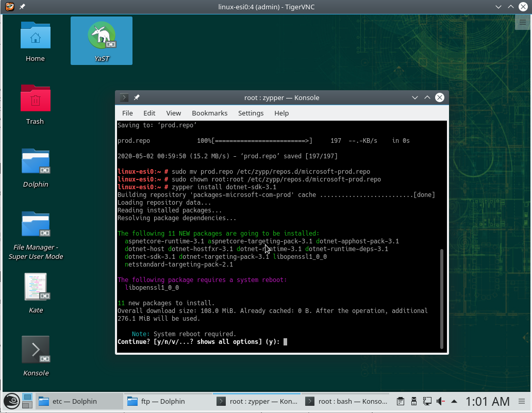Click 'Saving to: prod.repo' line
Viewport: 532px width, 413px height.
(157, 125)
